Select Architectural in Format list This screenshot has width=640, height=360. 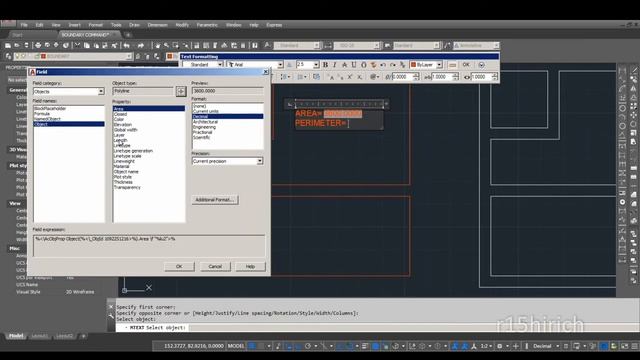tap(205, 122)
